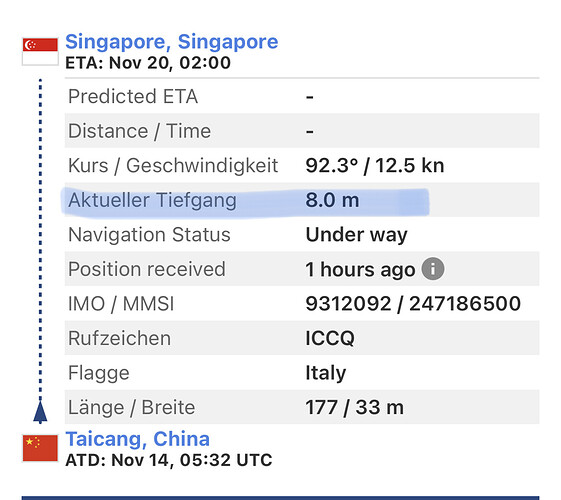Click the China flag icon
The height and width of the screenshot is (500, 561).
click(40, 448)
